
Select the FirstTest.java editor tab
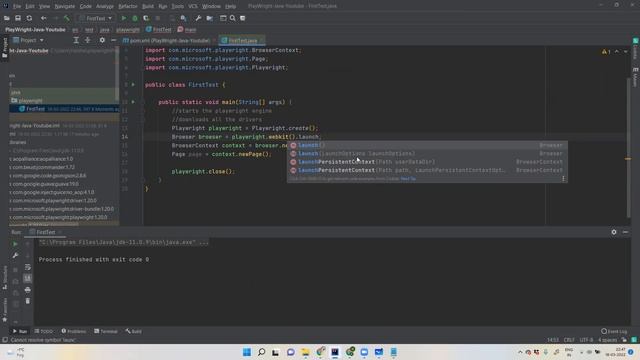coord(242,40)
